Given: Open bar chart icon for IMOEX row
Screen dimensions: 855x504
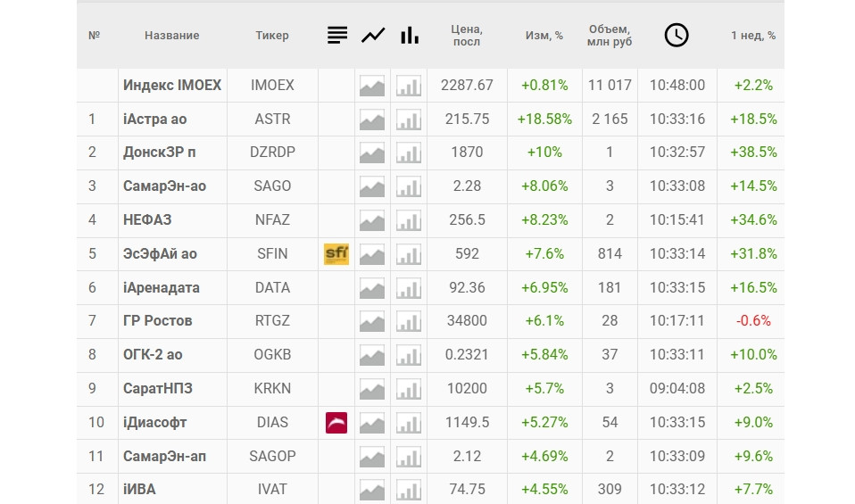Looking at the screenshot, I should click(x=409, y=87).
